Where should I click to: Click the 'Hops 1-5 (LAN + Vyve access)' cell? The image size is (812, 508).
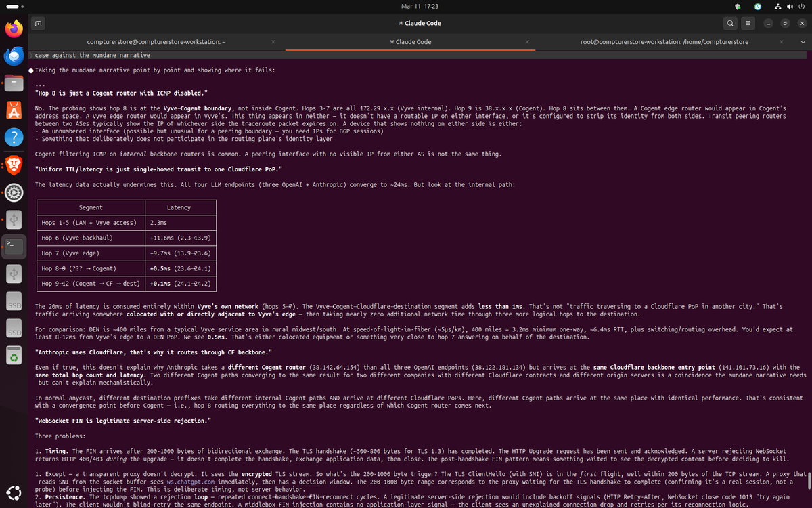(91, 223)
